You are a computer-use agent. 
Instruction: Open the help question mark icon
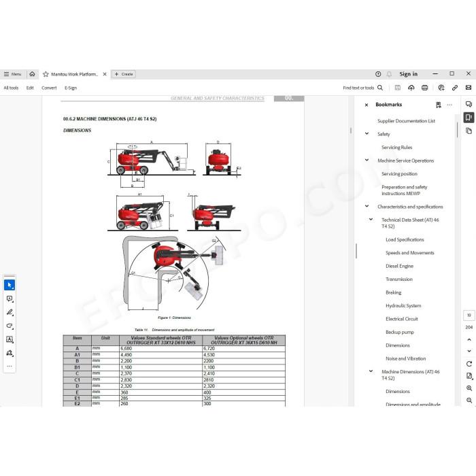click(378, 74)
